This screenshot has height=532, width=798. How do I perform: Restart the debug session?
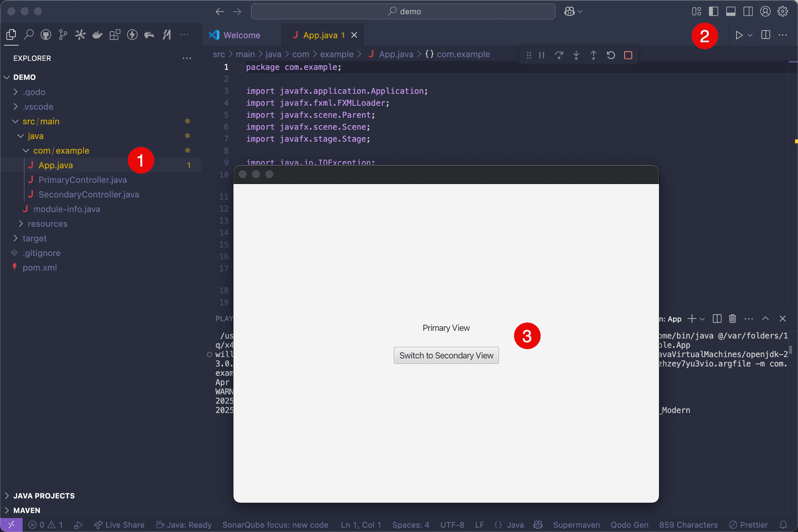(611, 54)
